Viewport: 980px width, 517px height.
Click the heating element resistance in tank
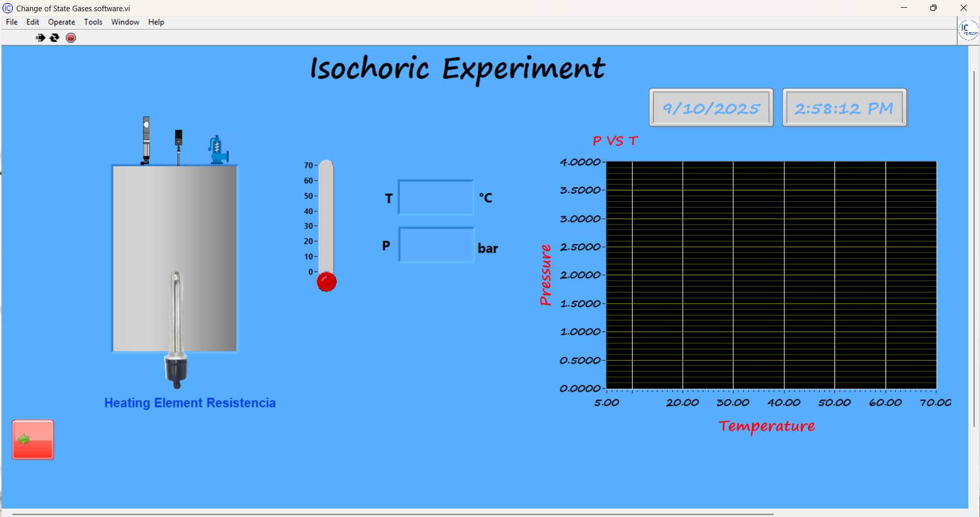(176, 327)
